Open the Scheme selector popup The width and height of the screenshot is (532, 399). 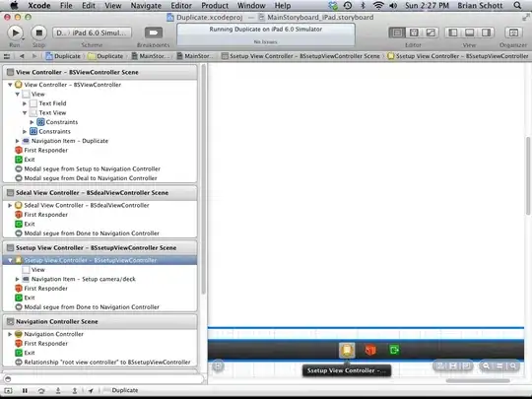click(x=92, y=33)
